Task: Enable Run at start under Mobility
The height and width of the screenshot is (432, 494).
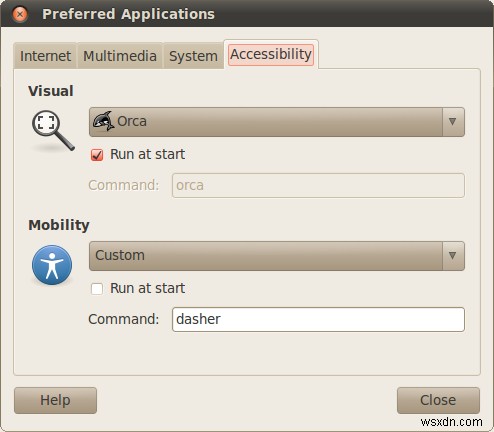Action: pyautogui.click(x=97, y=289)
